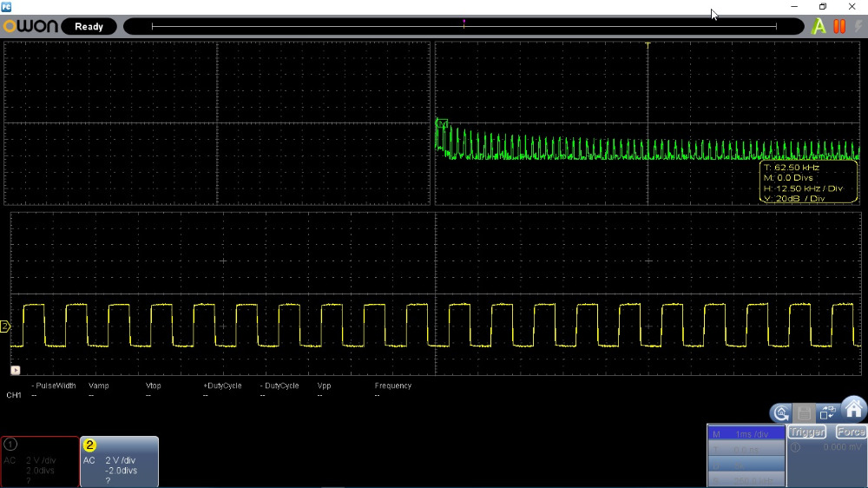Open the M 1ms/div timebase selector
This screenshot has width=868, height=488.
[x=746, y=433]
